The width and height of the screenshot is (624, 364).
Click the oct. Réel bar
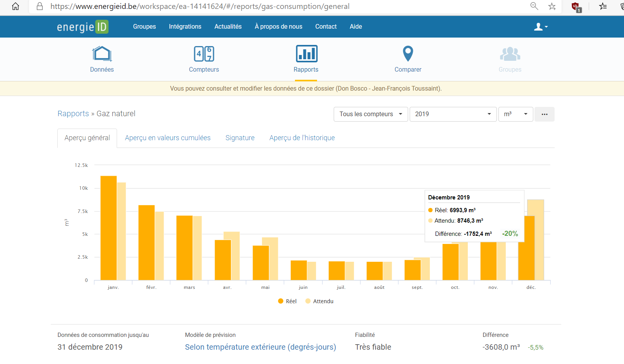(x=451, y=262)
